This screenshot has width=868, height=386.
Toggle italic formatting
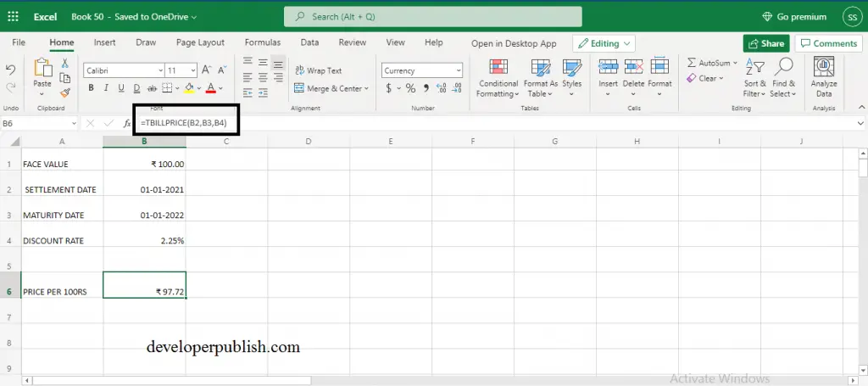pos(106,88)
